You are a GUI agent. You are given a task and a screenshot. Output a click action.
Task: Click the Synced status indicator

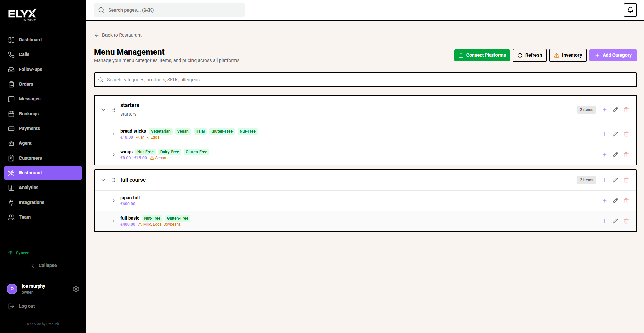coord(19,253)
